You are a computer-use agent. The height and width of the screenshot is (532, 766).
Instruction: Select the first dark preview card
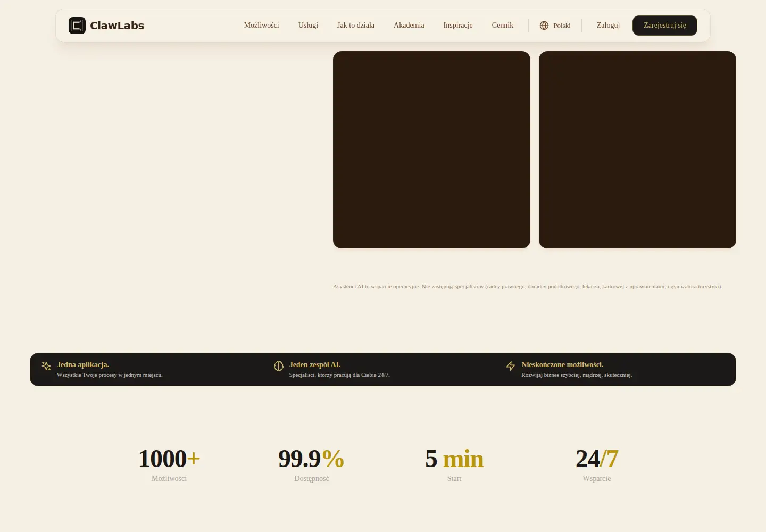click(x=431, y=149)
